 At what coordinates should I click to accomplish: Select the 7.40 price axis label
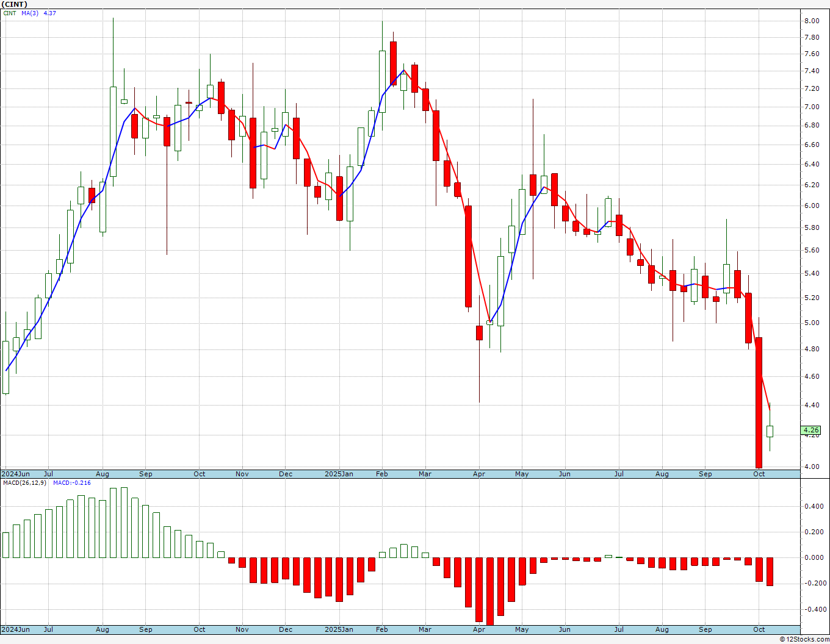tap(812, 71)
